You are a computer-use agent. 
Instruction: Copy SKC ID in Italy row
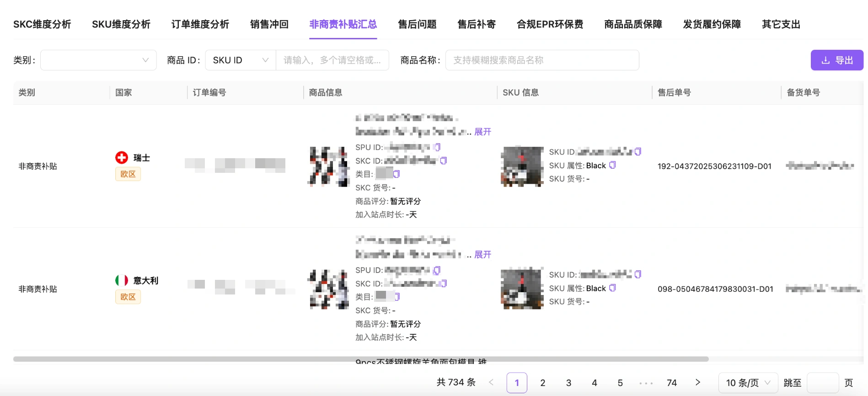[443, 284]
